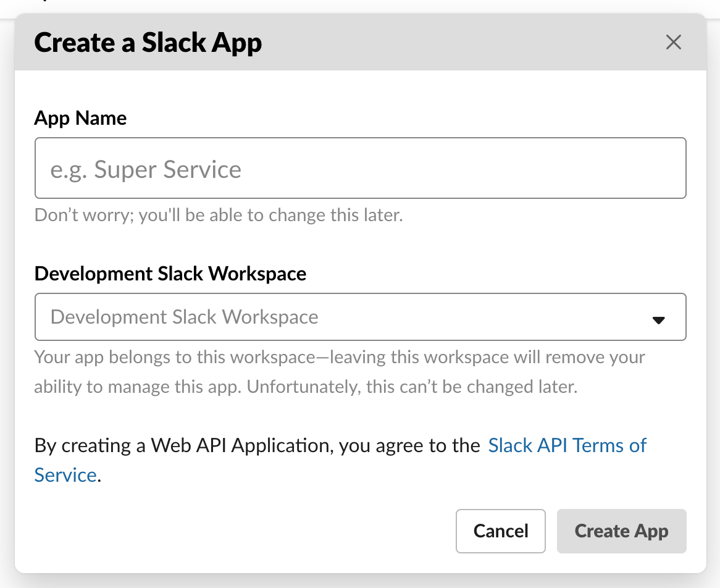This screenshot has height=588, width=720.
Task: Click the "Don't worry" hint below App Name
Action: (x=219, y=216)
